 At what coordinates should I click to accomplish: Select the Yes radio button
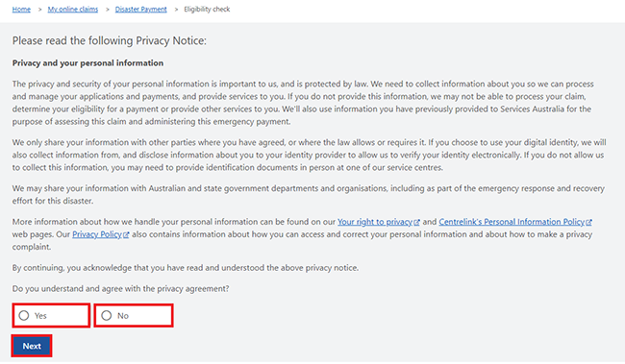tap(24, 315)
